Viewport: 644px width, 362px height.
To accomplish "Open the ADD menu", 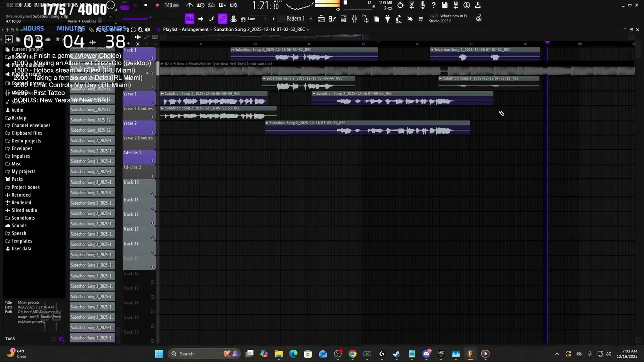I will pyautogui.click(x=27, y=5).
